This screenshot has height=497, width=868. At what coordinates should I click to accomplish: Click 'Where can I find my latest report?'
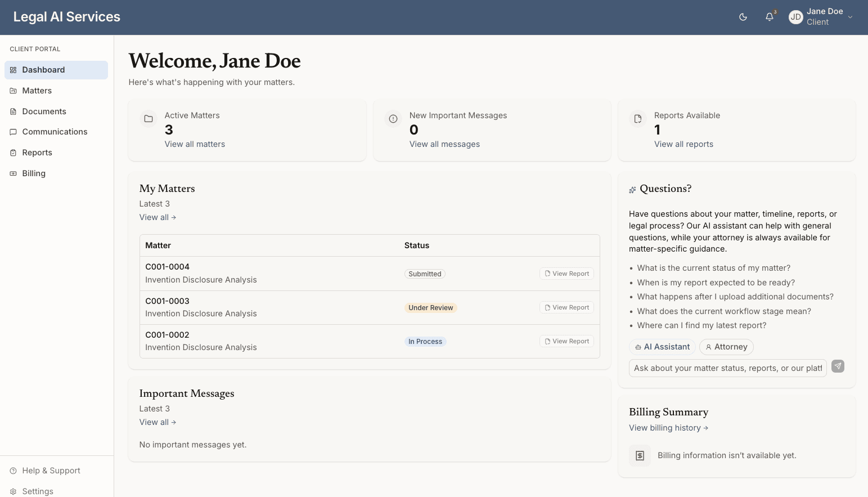pyautogui.click(x=701, y=325)
